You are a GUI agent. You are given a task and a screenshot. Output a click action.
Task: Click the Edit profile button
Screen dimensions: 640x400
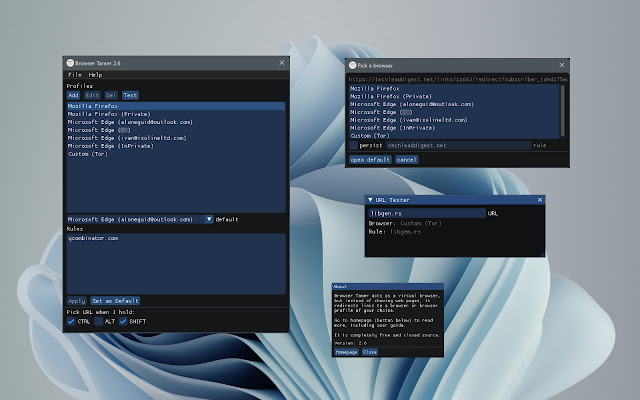(x=92, y=95)
